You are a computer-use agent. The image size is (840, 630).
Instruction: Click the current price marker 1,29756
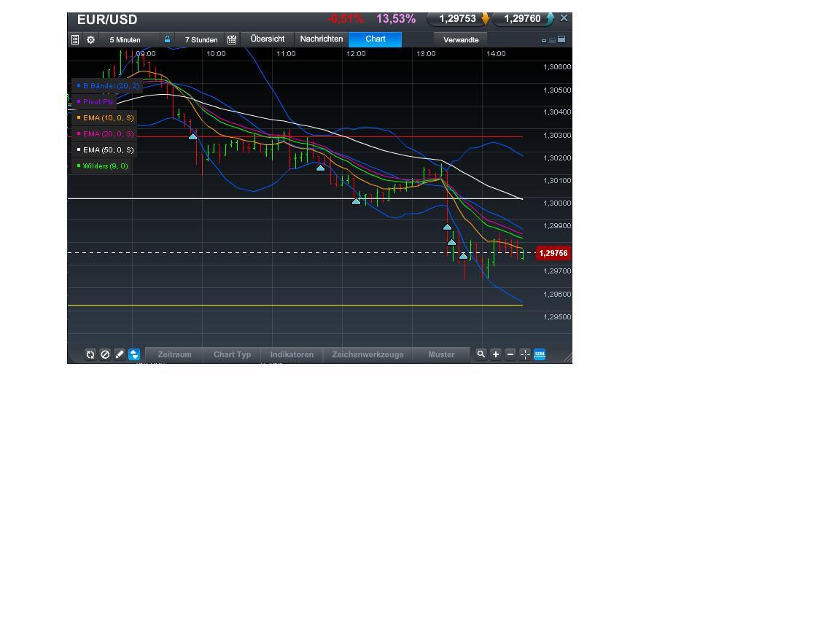[553, 253]
